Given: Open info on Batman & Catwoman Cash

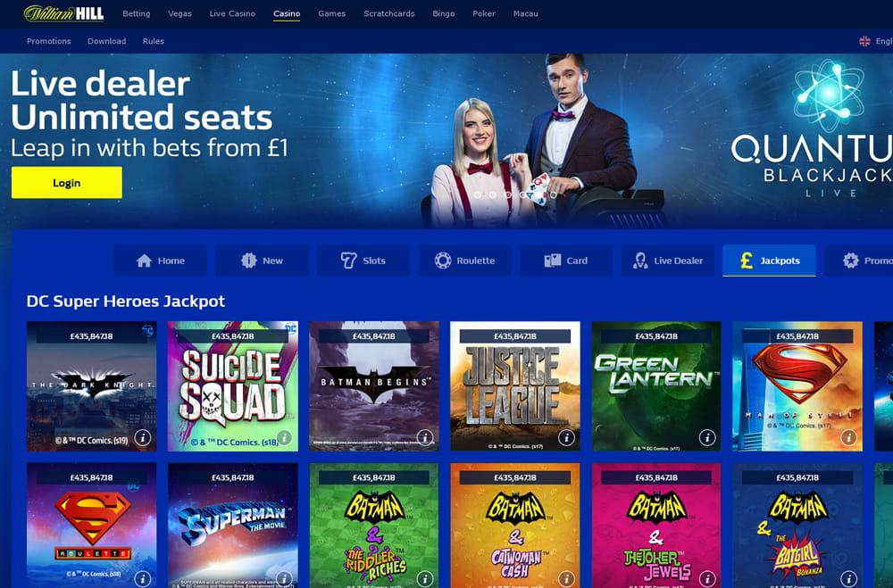Looking at the screenshot, I should click(566, 578).
